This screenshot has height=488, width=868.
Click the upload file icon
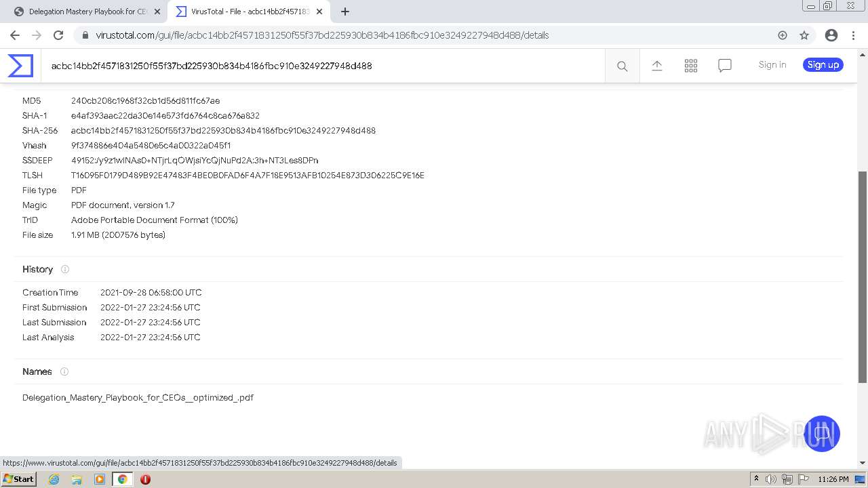[x=656, y=66]
